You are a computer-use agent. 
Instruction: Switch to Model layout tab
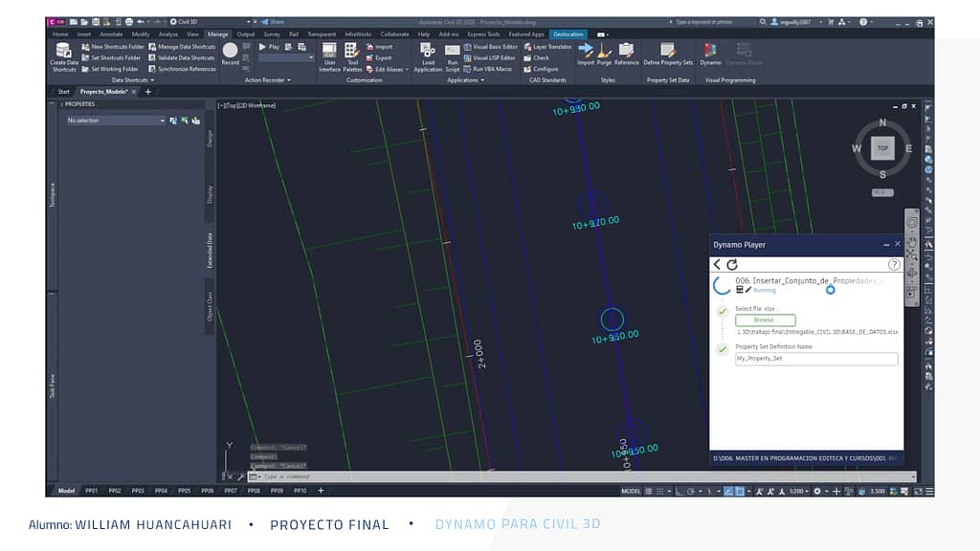click(x=66, y=491)
